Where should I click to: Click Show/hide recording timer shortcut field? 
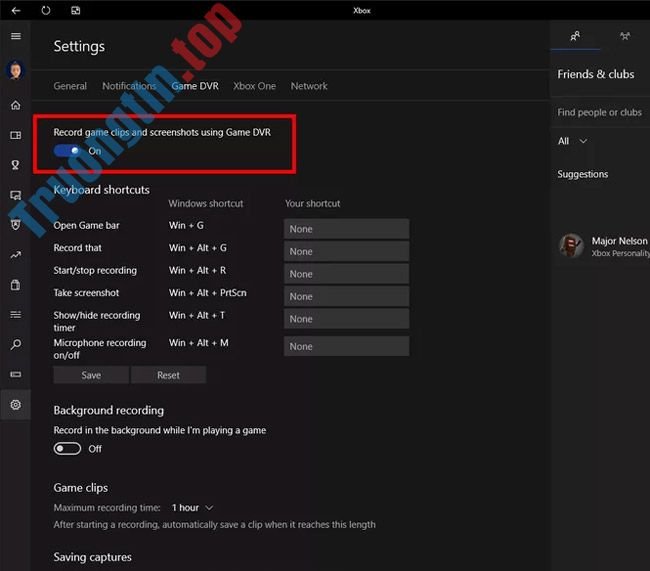(347, 318)
